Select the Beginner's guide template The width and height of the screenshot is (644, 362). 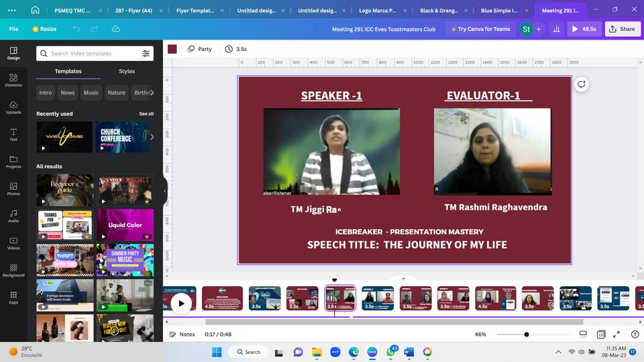point(64,190)
